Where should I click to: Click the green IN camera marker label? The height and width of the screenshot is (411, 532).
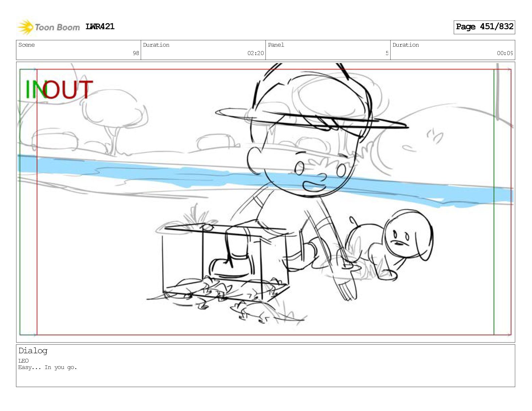tap(34, 89)
